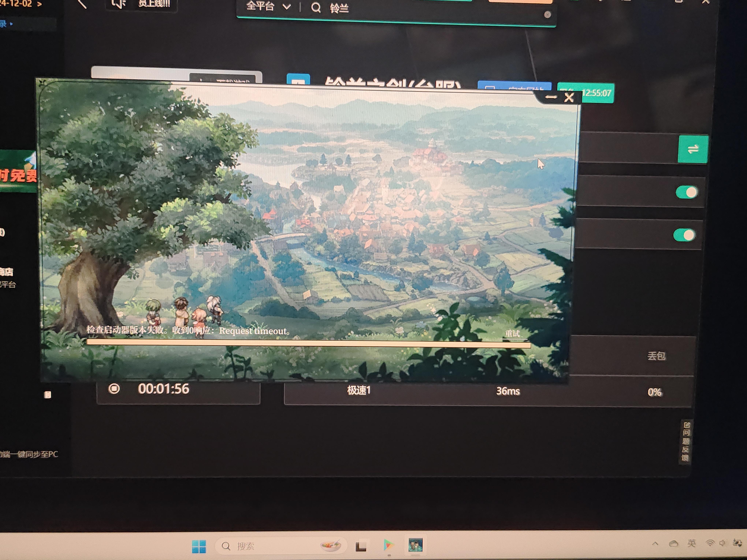Click the small white icon in the left sidebar
747x560 pixels.
coord(48,395)
